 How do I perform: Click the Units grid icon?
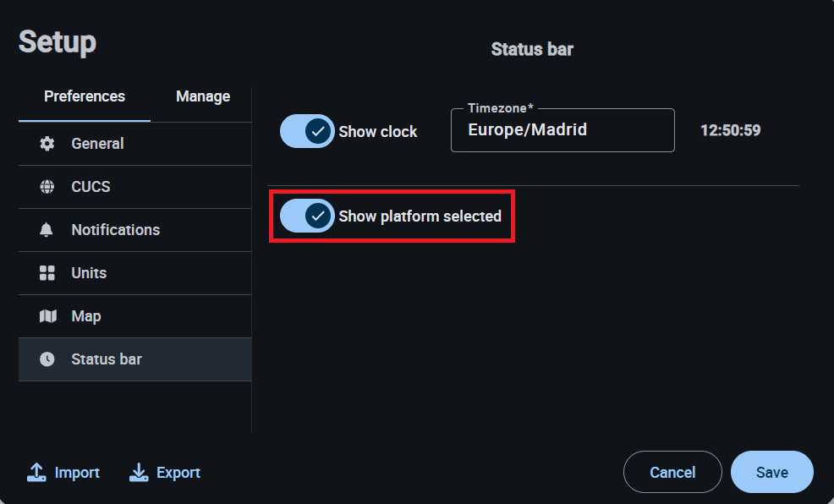[47, 273]
